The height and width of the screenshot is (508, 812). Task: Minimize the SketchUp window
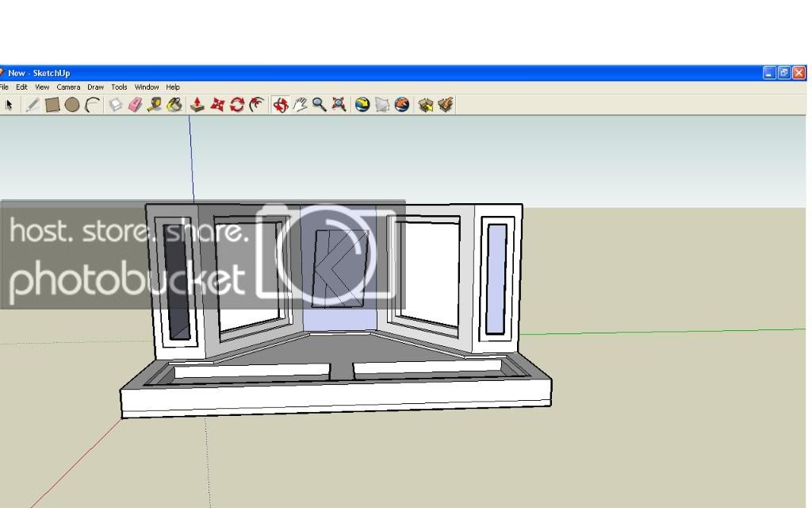(769, 73)
